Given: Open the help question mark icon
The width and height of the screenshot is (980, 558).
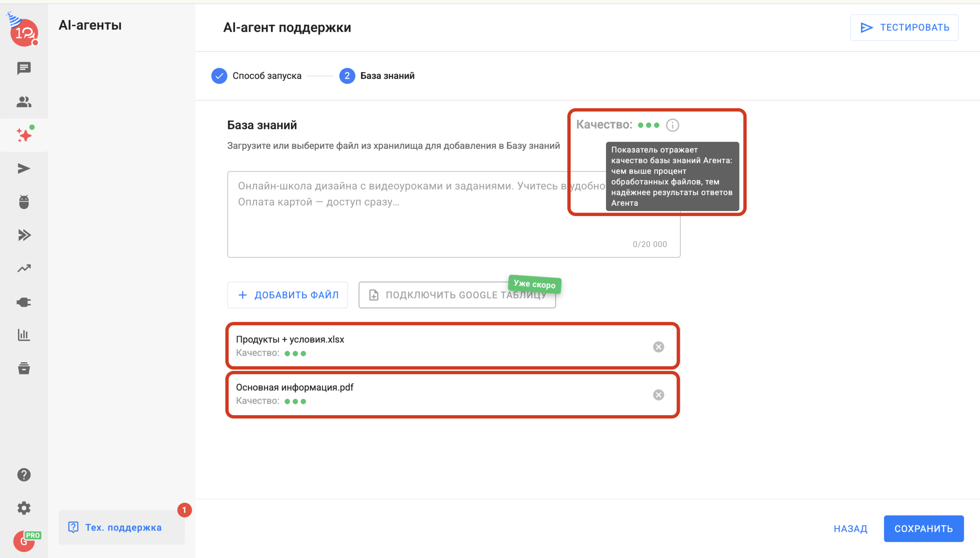Looking at the screenshot, I should pyautogui.click(x=24, y=475).
